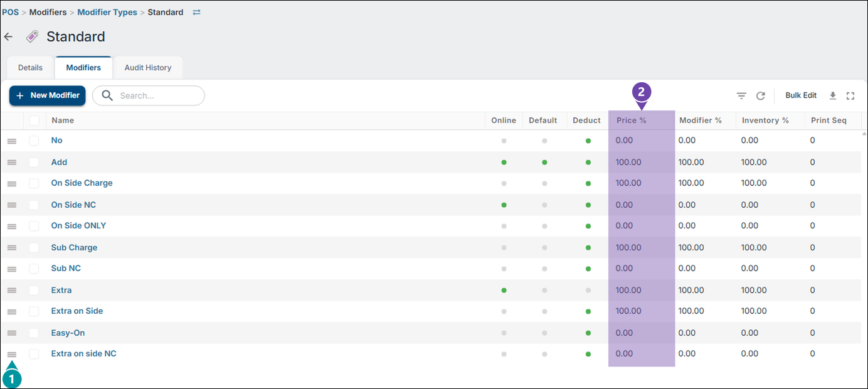The image size is (868, 389).
Task: Click the drag handle for the No row
Action: point(12,141)
